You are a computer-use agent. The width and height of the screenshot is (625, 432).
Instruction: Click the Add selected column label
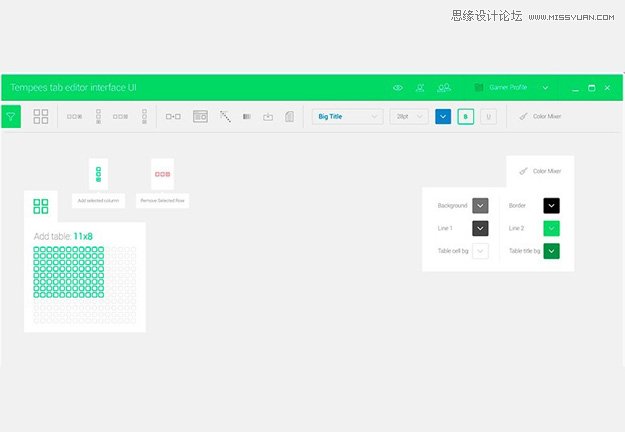coord(98,200)
